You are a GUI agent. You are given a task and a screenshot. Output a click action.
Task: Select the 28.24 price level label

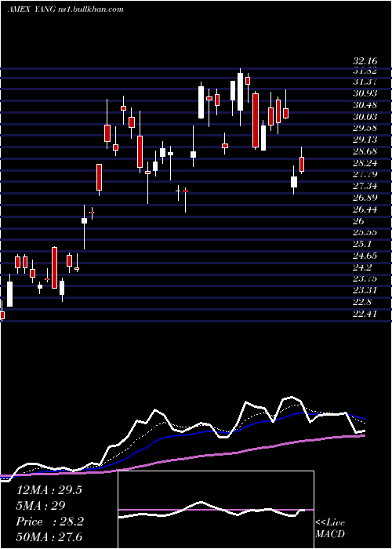[365, 163]
